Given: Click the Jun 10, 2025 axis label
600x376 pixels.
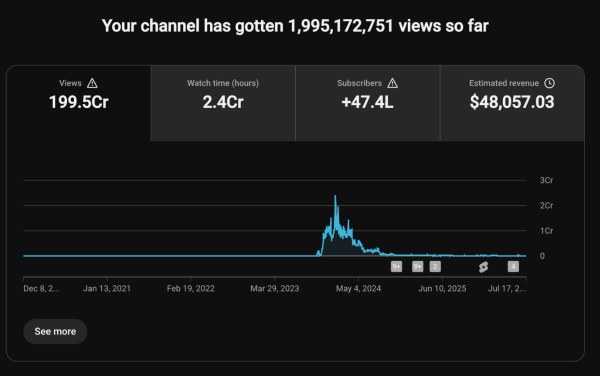Looking at the screenshot, I should pos(442,288).
